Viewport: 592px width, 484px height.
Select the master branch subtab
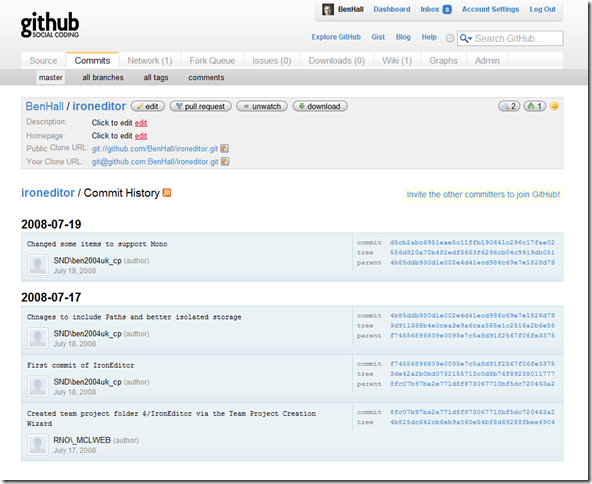pyautogui.click(x=51, y=77)
